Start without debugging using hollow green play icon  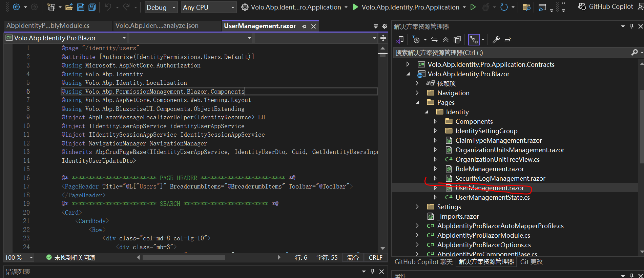click(473, 7)
